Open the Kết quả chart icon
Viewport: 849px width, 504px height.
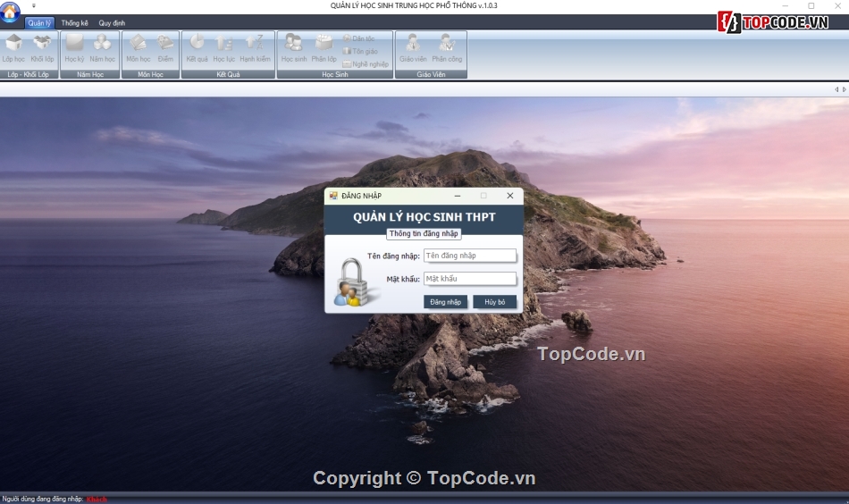pyautogui.click(x=197, y=47)
